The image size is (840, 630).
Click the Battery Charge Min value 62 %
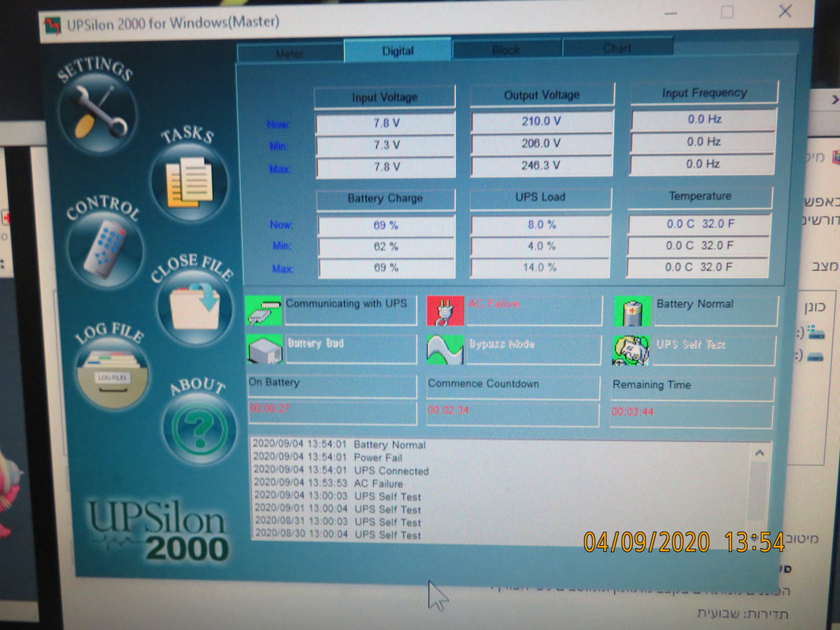(387, 247)
